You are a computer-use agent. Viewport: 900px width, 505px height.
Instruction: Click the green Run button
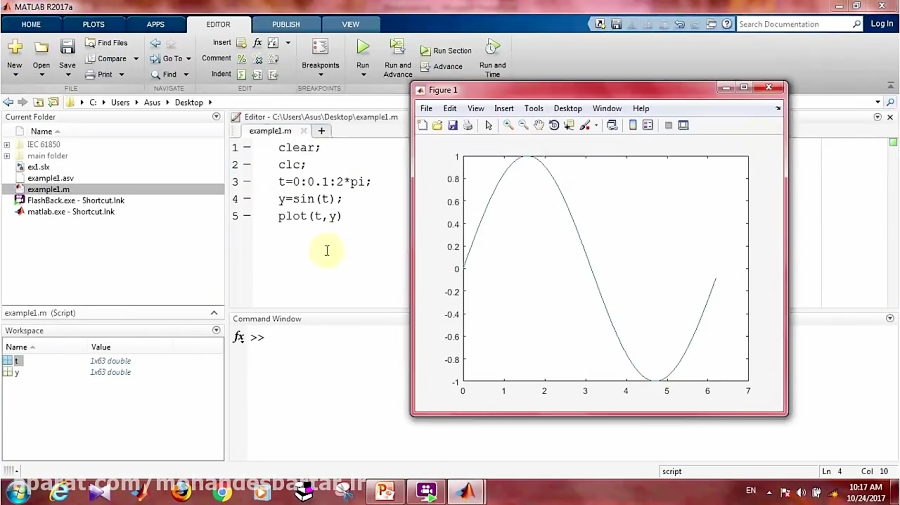tap(362, 47)
